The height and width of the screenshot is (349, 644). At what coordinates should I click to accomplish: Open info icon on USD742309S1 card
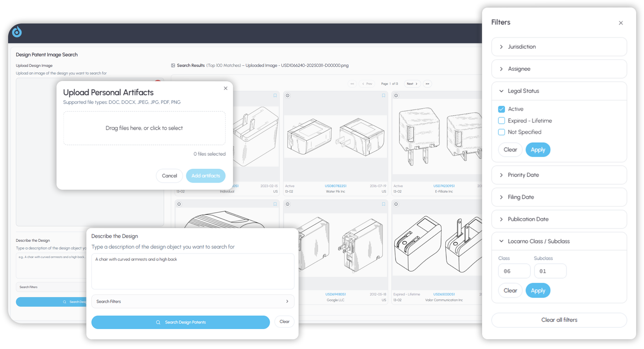[396, 96]
